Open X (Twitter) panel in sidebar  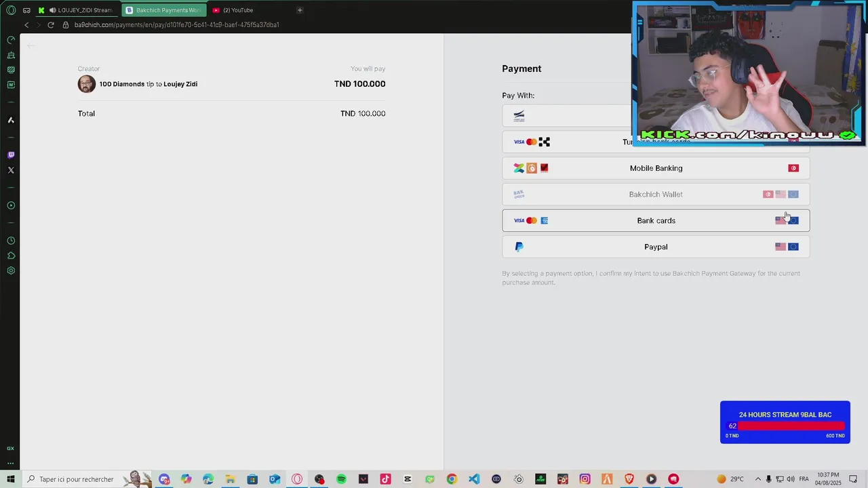pos(11,170)
